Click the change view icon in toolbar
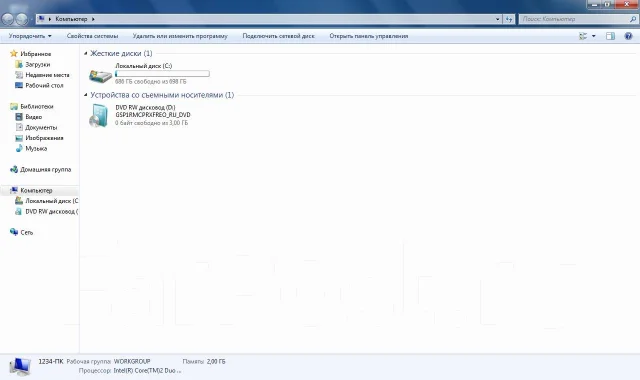640x380 pixels. [583, 36]
